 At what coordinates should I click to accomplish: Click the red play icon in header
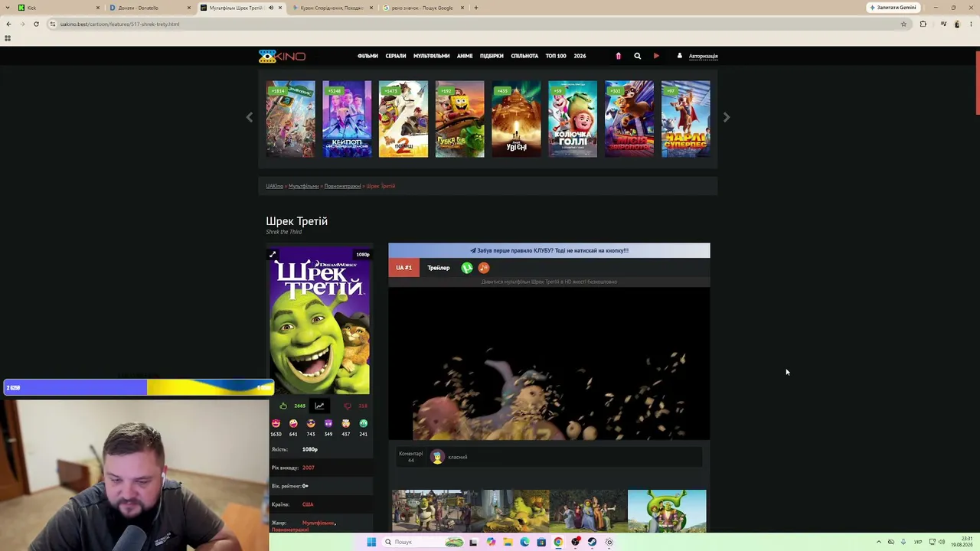coord(656,56)
